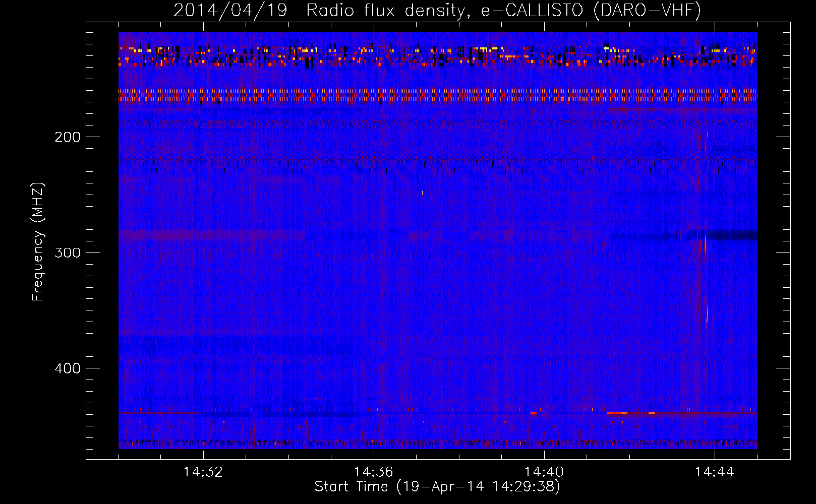Click the 200 frequency tick label
This screenshot has height=504, width=816.
(68, 137)
